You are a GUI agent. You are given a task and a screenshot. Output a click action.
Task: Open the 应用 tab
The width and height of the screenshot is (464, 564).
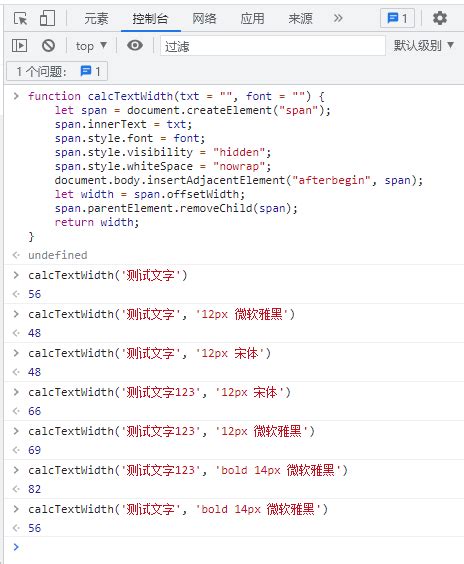pyautogui.click(x=253, y=18)
